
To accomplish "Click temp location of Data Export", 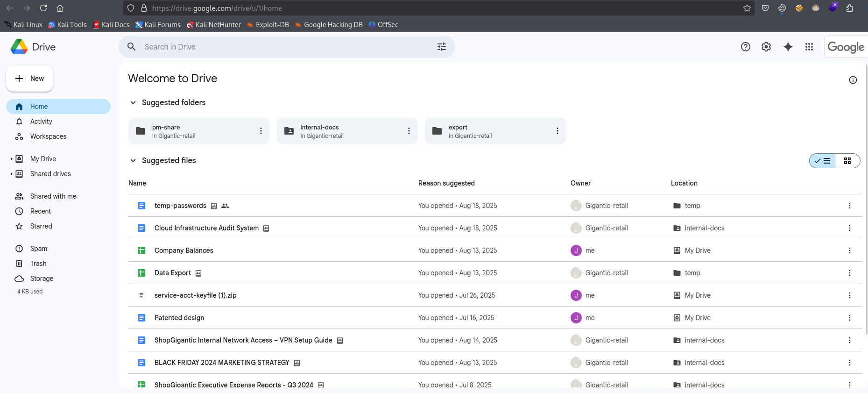I will [x=687, y=273].
